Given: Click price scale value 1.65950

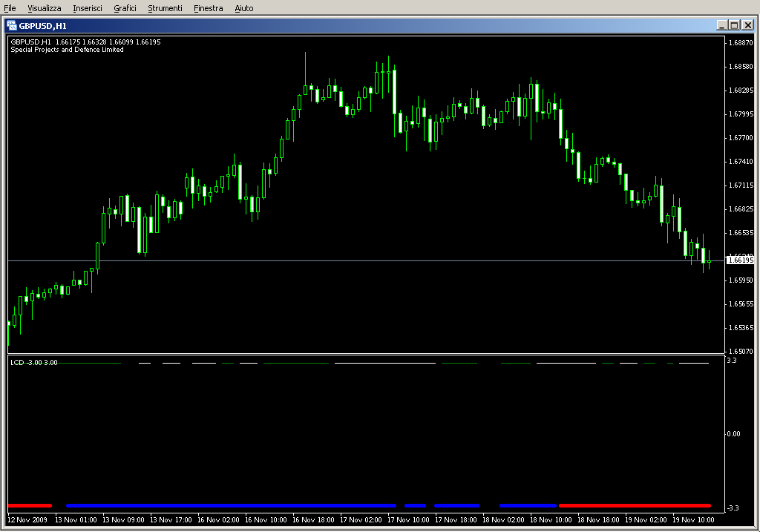Looking at the screenshot, I should pyautogui.click(x=741, y=280).
